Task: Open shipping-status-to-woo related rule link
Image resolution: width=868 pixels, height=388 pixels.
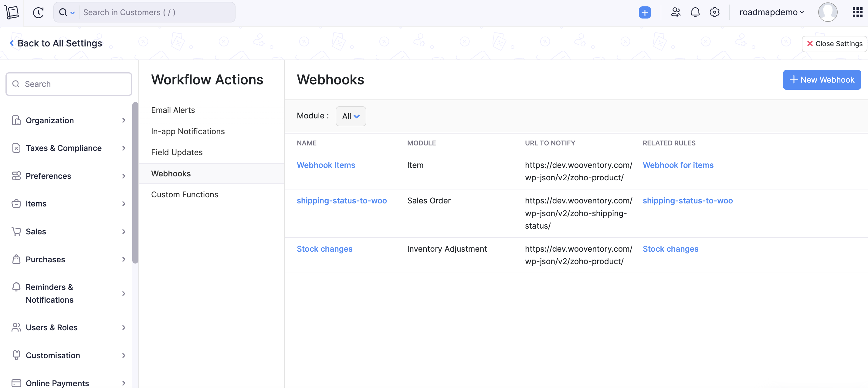Action: tap(687, 201)
